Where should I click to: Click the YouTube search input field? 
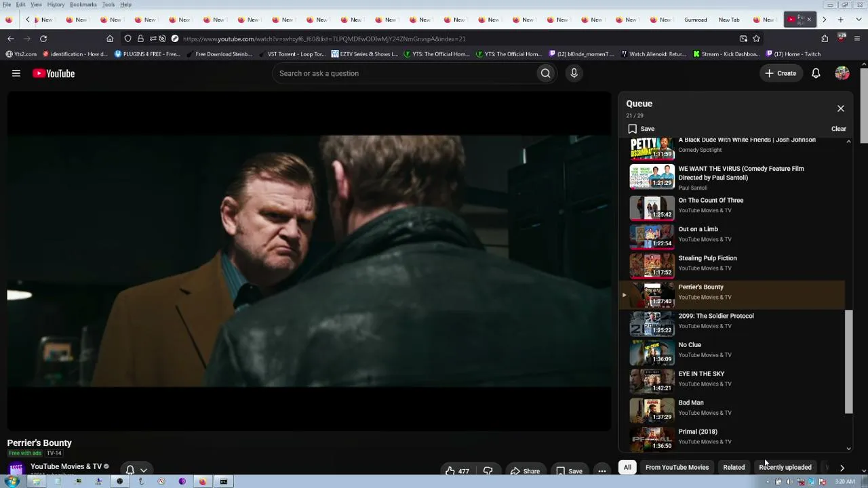[404, 73]
